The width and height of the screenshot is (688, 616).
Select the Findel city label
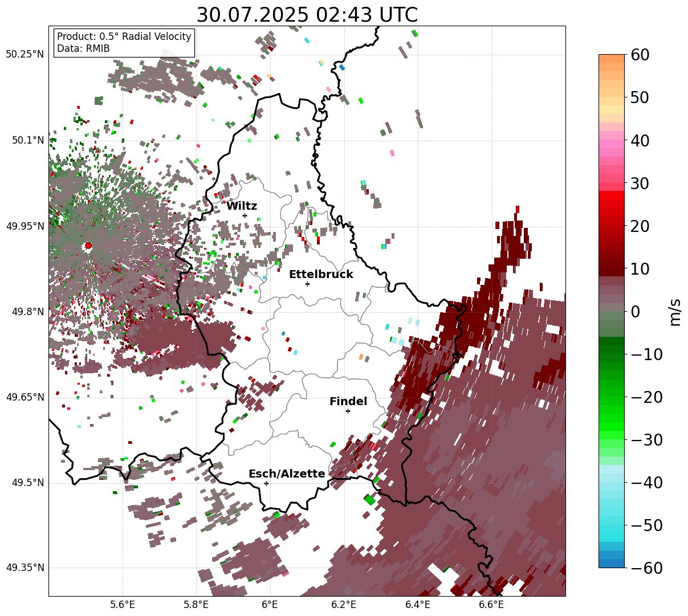pos(348,402)
